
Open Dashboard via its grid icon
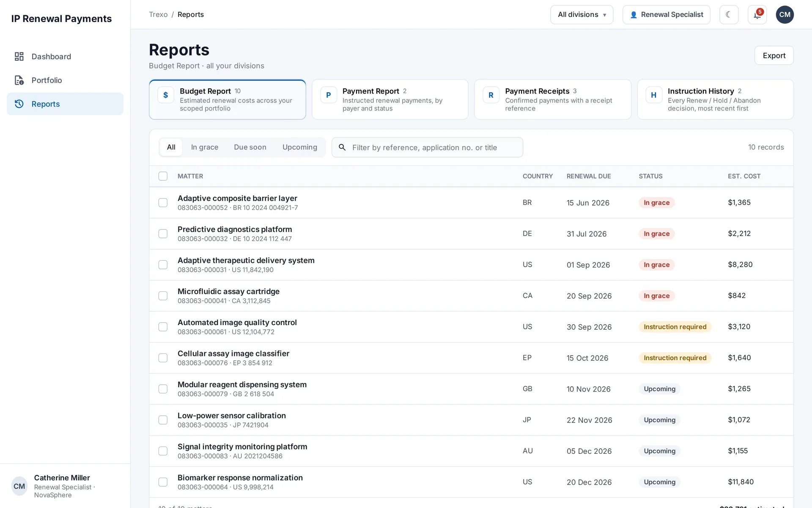(x=19, y=56)
